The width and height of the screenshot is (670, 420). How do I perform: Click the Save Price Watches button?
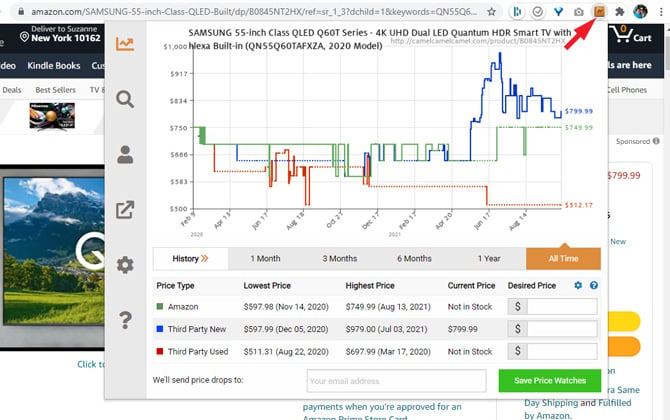click(x=549, y=381)
